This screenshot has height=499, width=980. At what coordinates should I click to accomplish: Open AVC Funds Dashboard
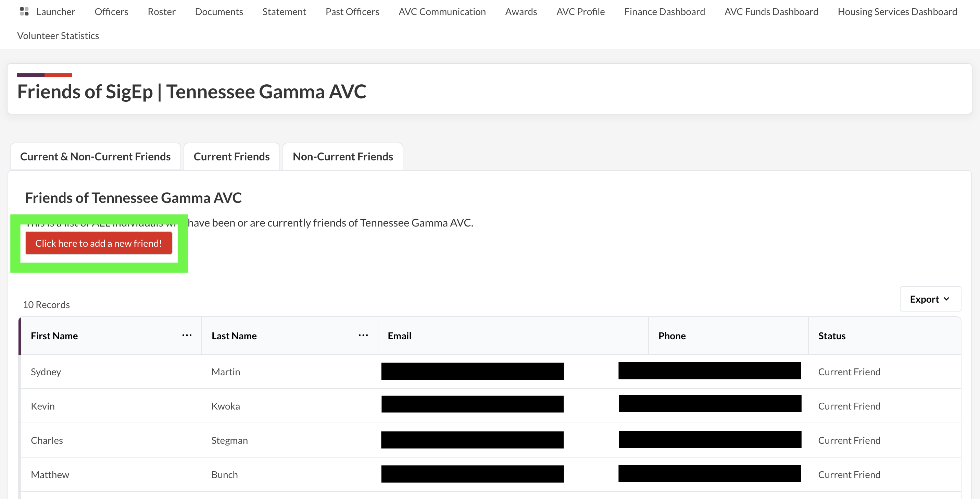pyautogui.click(x=771, y=12)
